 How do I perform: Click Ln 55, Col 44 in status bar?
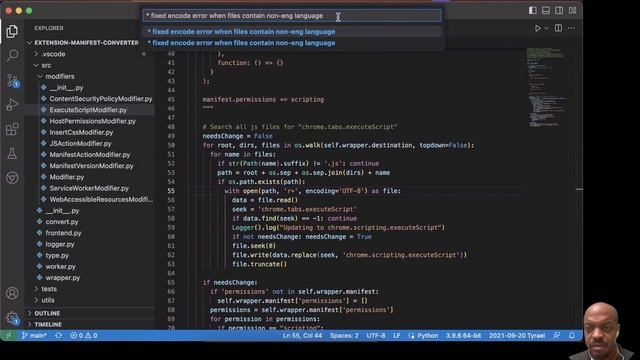(x=302, y=336)
